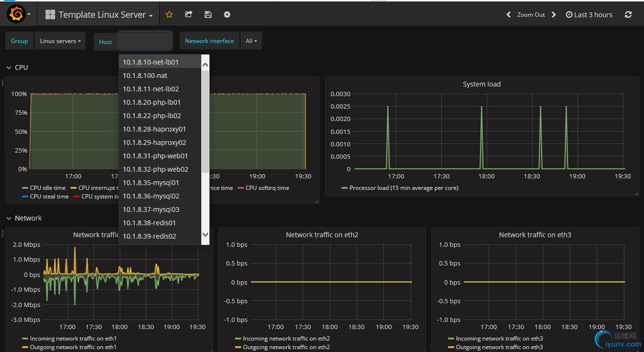644x352 pixels.
Task: Click the share dashboard icon
Action: click(x=189, y=15)
